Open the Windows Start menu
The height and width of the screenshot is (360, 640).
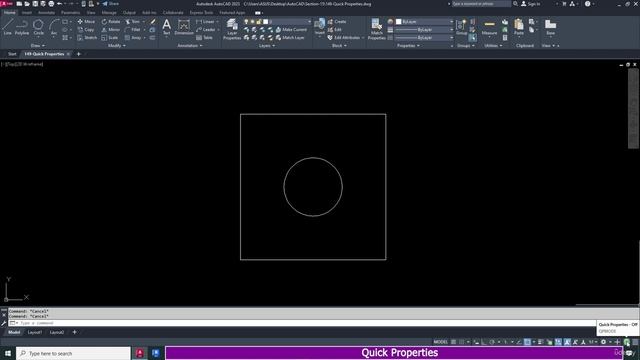pos(8,353)
